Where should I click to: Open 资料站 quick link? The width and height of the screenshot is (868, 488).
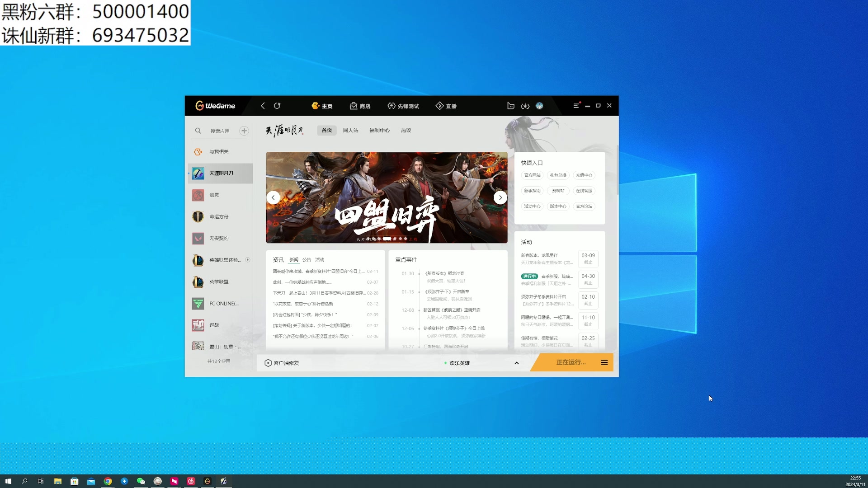pos(558,191)
